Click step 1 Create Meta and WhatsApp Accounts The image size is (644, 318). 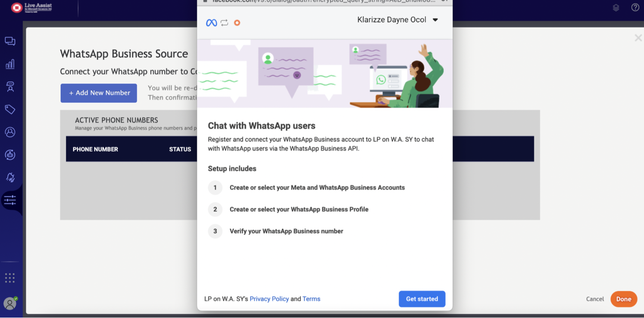pos(317,188)
